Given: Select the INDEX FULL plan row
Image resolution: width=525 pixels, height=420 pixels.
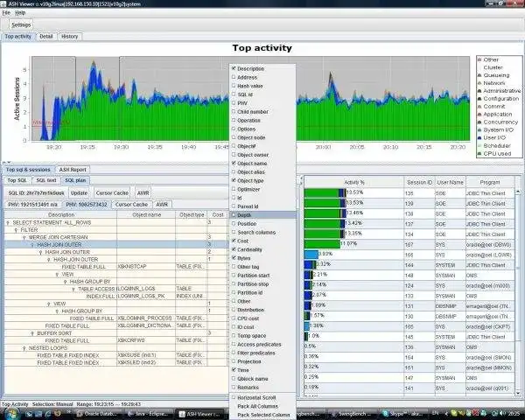Looking at the screenshot, I should click(115, 296).
